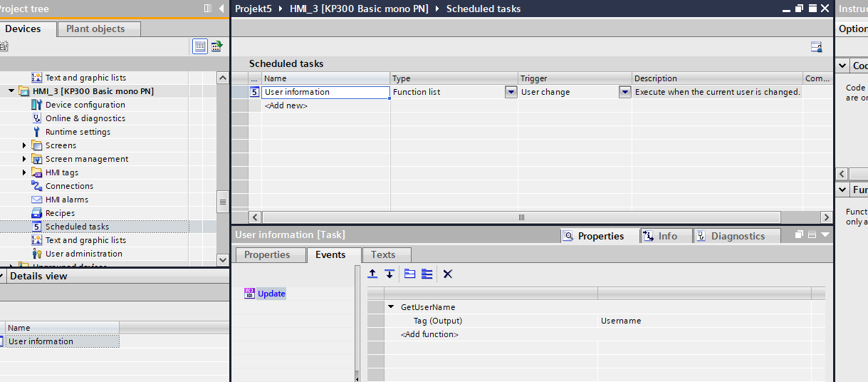
Task: Click the Connections icon in tree
Action: point(37,186)
